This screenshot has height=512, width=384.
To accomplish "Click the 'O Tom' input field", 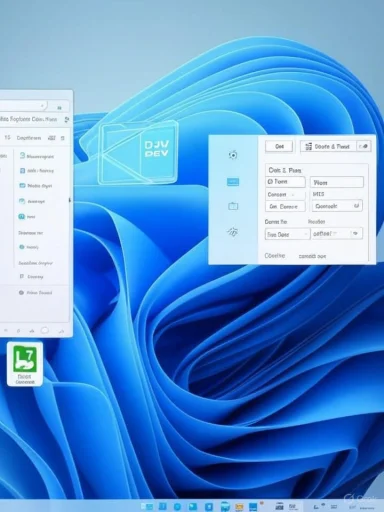I will pyautogui.click(x=285, y=182).
